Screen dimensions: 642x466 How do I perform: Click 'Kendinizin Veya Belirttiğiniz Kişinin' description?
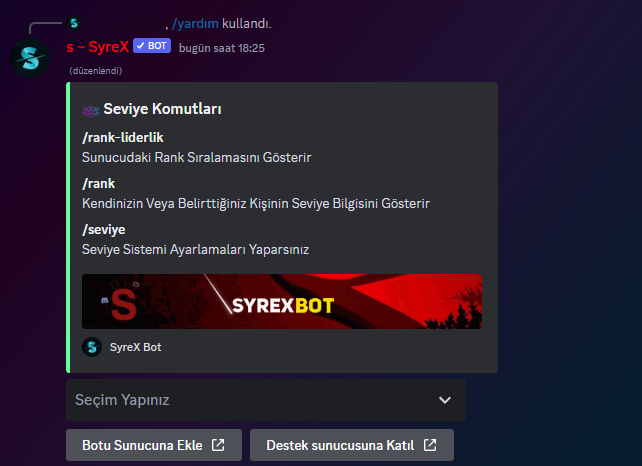pos(256,204)
